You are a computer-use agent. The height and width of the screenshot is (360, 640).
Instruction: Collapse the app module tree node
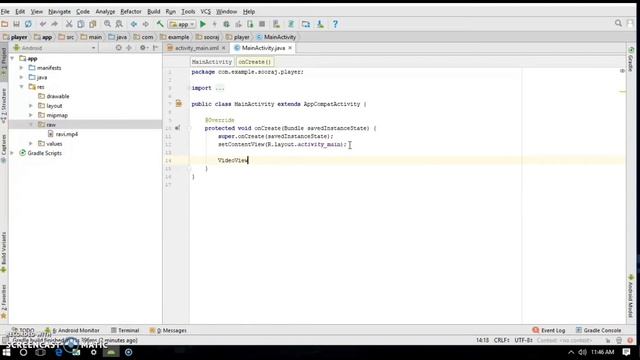pyautogui.click(x=12, y=58)
